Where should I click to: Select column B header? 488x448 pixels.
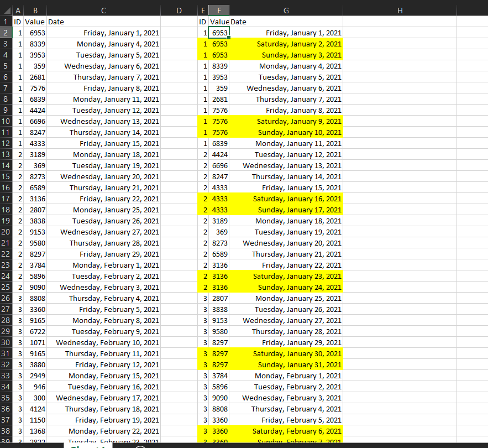[35, 11]
